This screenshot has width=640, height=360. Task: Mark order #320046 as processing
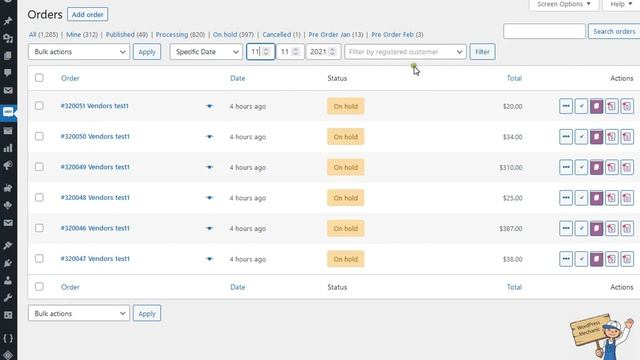pyautogui.click(x=566, y=229)
